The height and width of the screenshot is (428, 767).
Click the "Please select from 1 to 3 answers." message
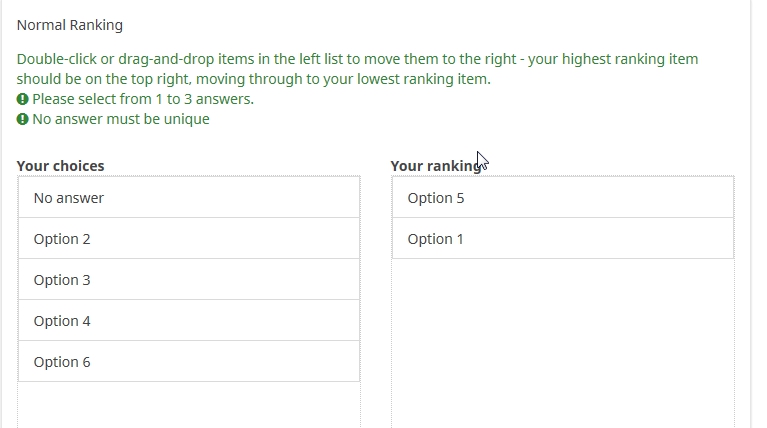(x=143, y=99)
